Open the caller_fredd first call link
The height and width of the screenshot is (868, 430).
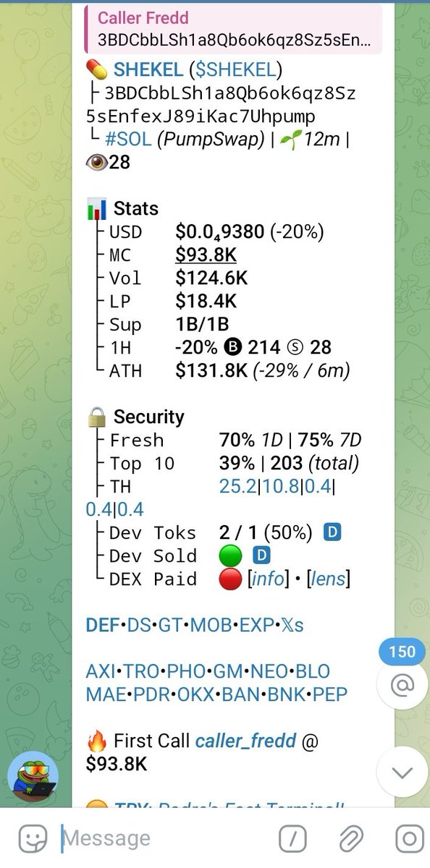245,741
